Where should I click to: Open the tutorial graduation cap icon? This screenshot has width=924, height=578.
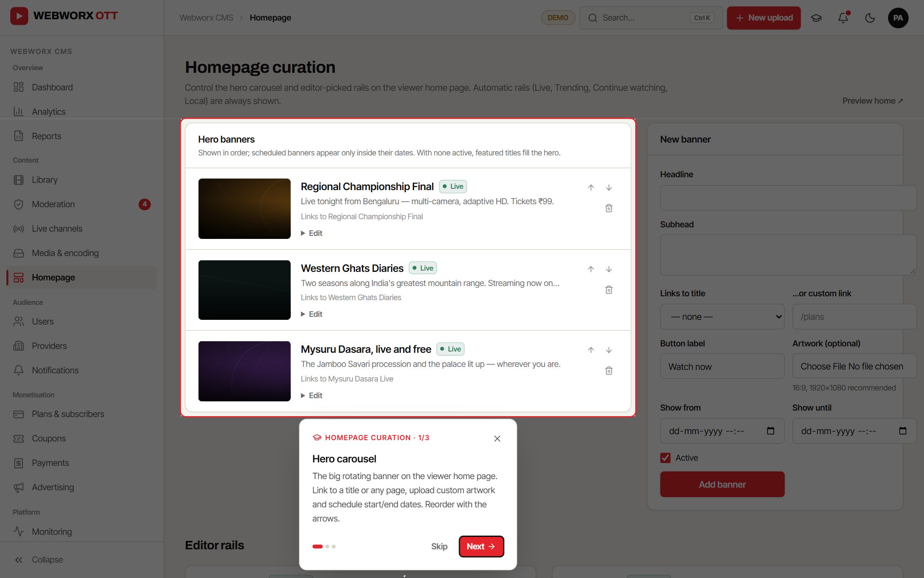coord(816,18)
